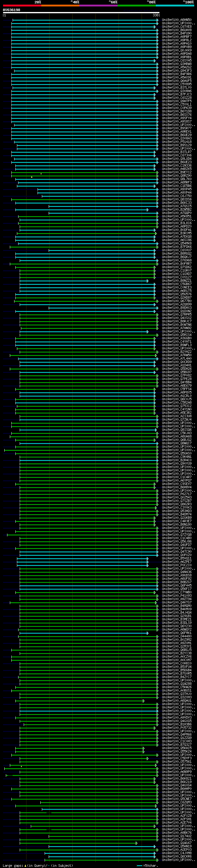Image resolution: width=197 pixels, height=868 pixels.
Task: Select hit label UniRef100_B3RIM5
Action: coord(177,233)
